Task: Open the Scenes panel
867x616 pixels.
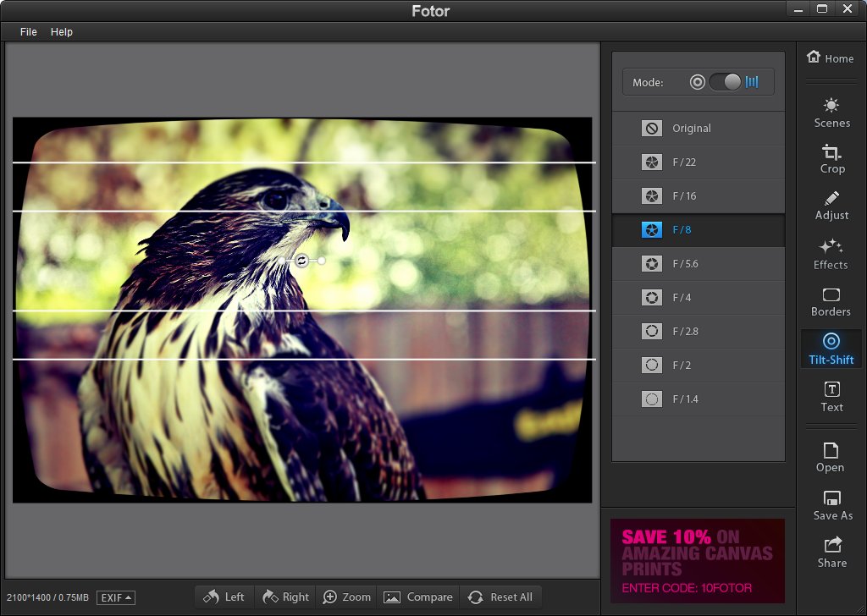Action: [831, 113]
